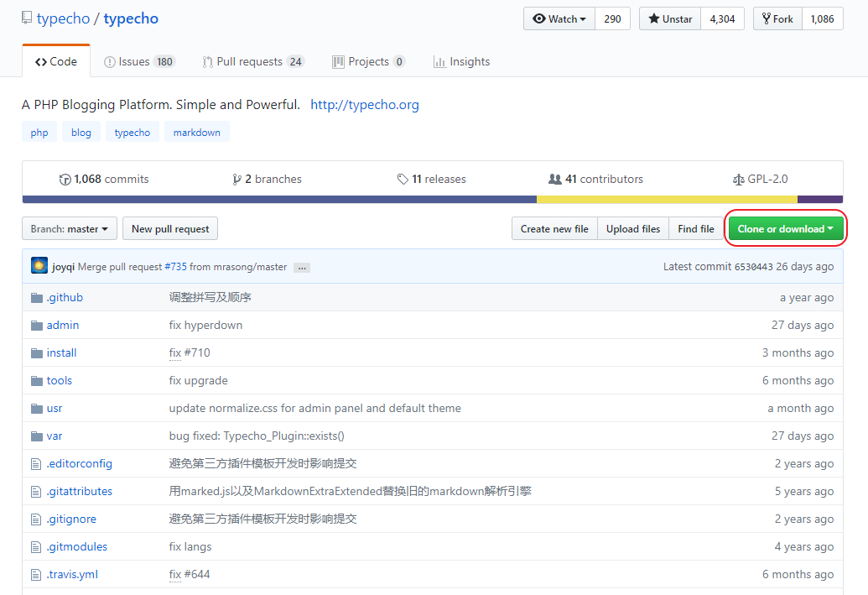868x595 pixels.
Task: Open the Clone or download dropdown
Action: (x=786, y=229)
